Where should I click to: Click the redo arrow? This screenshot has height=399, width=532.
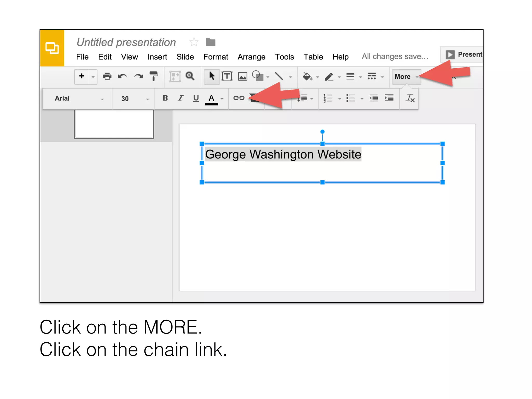(x=138, y=76)
